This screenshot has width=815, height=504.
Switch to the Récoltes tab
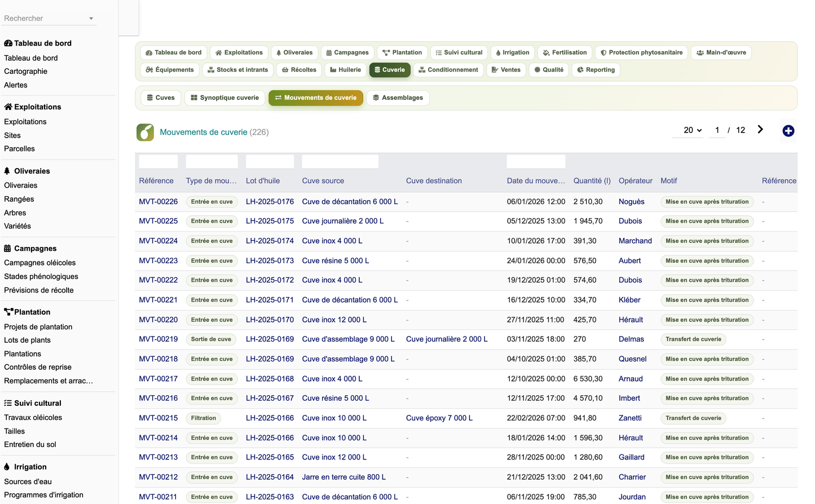pyautogui.click(x=299, y=70)
